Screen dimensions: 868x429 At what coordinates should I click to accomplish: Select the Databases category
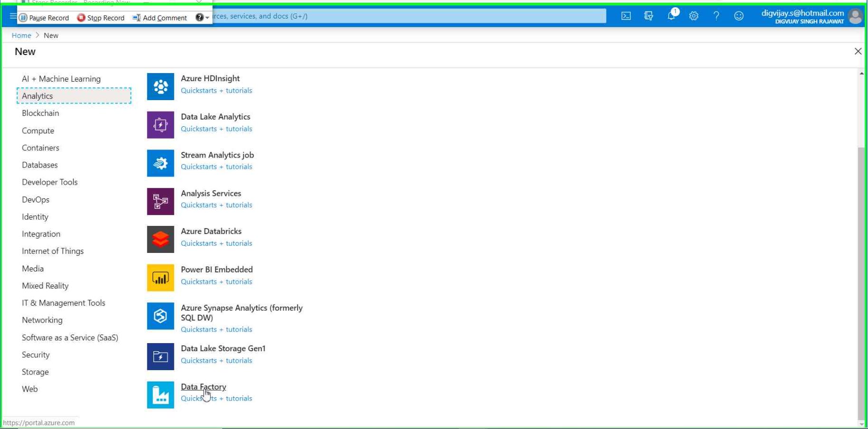tap(40, 165)
